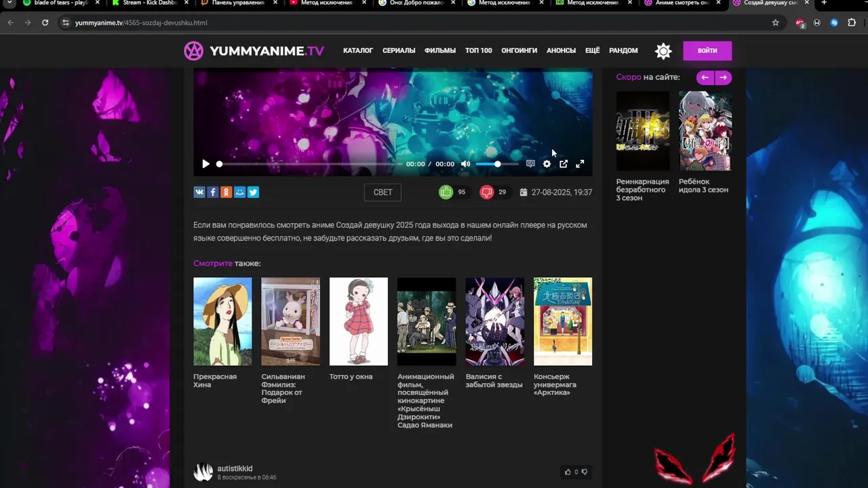Upvote autistikkid's comment

click(x=568, y=472)
